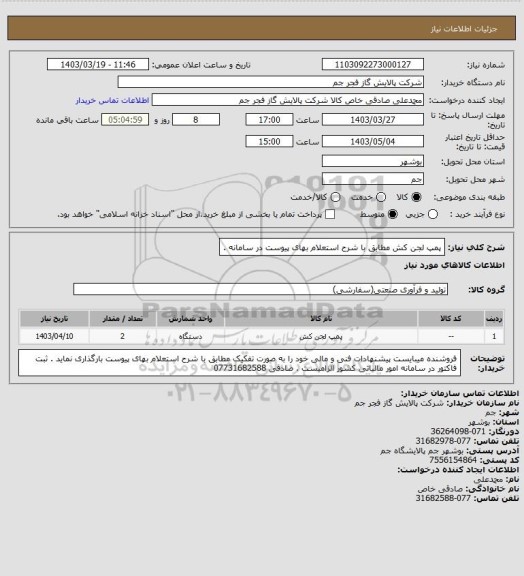Choose the متوسط purchase process option
Image resolution: width=524 pixels, height=576 pixels.
pos(393,214)
